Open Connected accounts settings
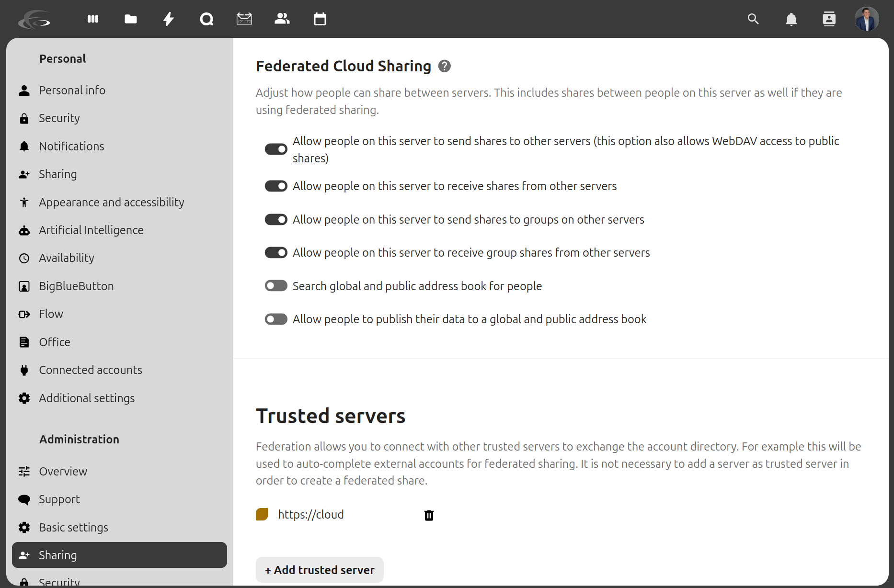 point(119,370)
